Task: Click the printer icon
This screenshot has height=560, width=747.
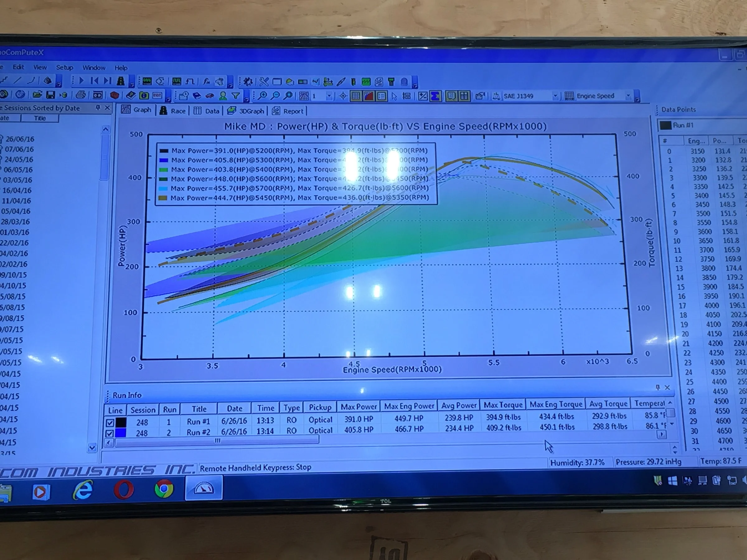Action: 80,95
